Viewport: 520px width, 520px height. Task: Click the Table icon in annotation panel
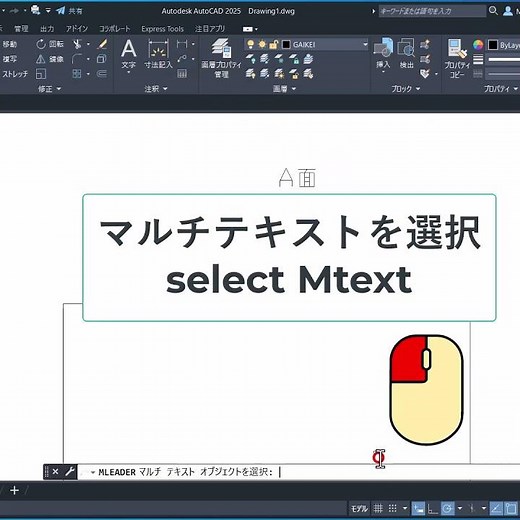(x=182, y=74)
